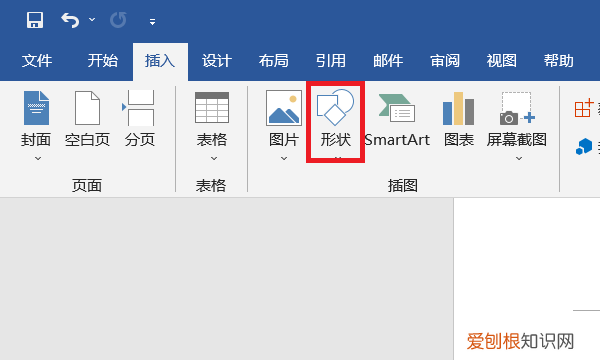600x360 pixels.
Task: Open the 邮件 tab
Action: (x=388, y=61)
